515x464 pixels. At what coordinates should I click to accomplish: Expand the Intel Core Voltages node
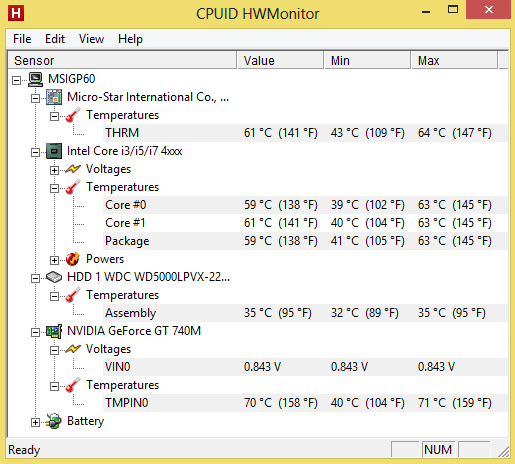(x=54, y=170)
